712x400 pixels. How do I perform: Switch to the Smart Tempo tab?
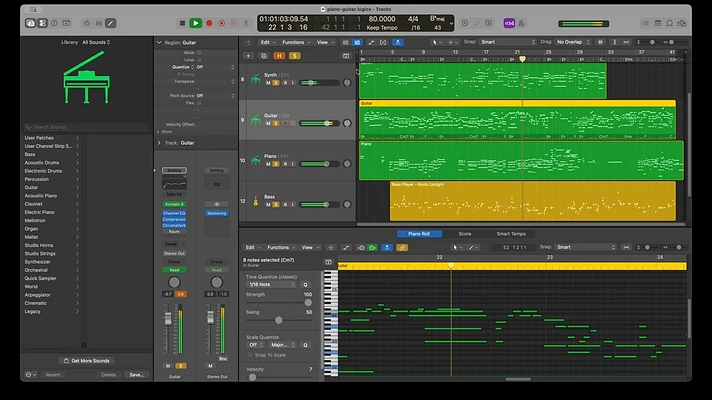point(511,234)
